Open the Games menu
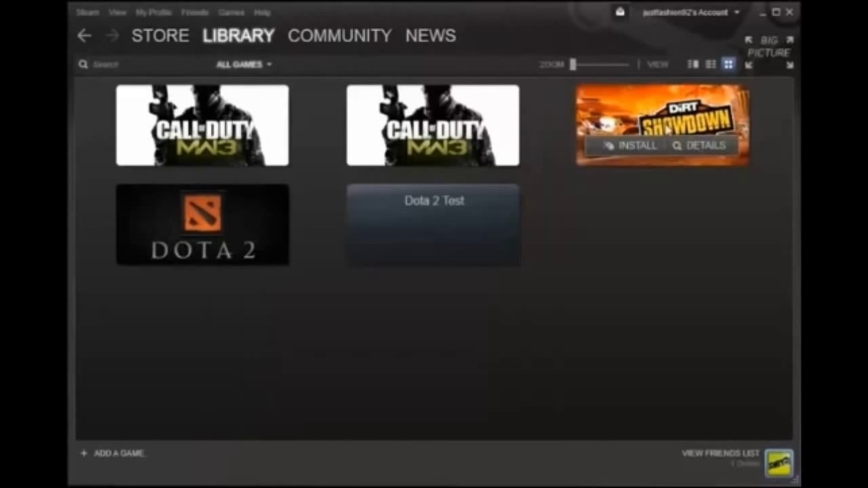The image size is (868, 488). [231, 12]
